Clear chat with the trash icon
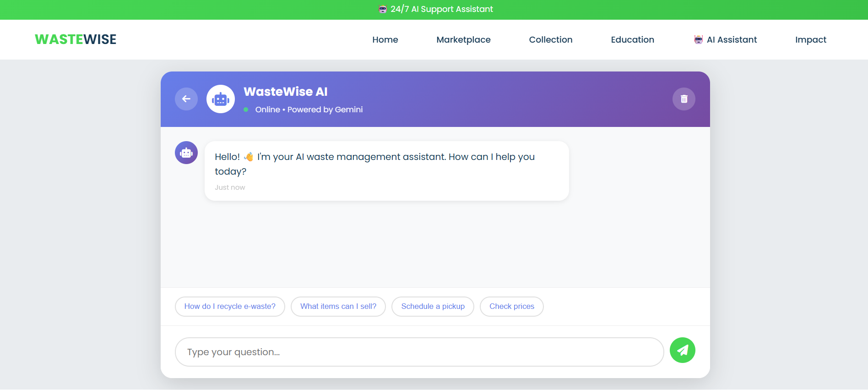The height and width of the screenshot is (390, 868). click(x=684, y=99)
